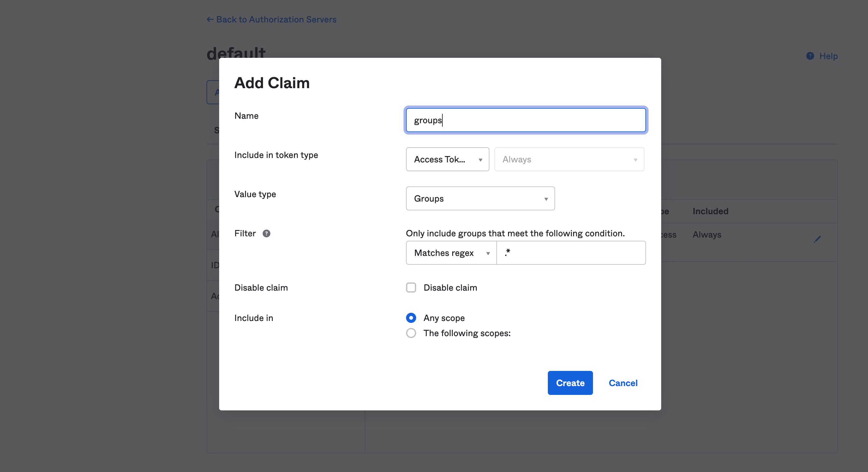Click Back to Authorization Servers link
Image resolution: width=868 pixels, height=472 pixels.
pos(276,20)
